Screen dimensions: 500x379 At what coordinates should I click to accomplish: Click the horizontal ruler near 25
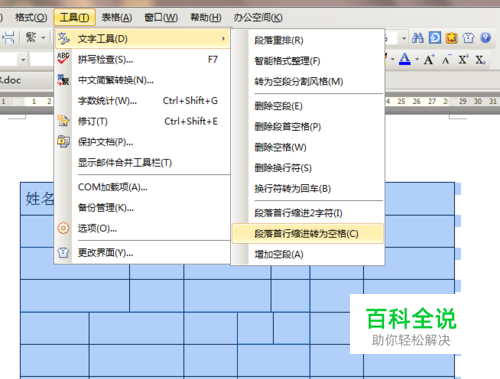point(401,101)
